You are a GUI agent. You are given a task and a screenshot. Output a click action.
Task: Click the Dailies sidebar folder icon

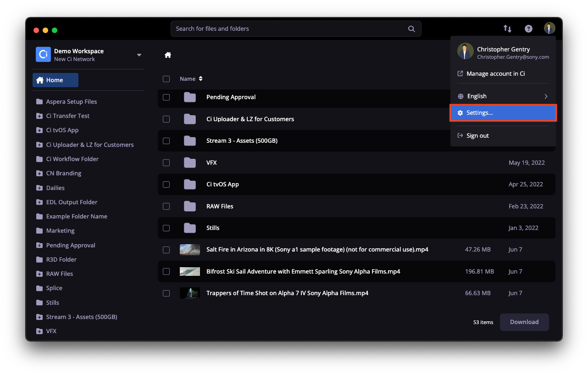click(39, 188)
